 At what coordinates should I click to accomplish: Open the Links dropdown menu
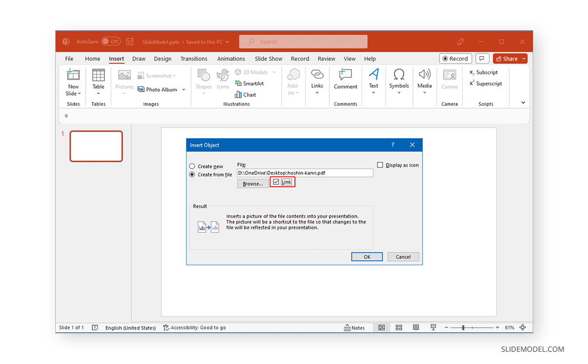pos(317,92)
